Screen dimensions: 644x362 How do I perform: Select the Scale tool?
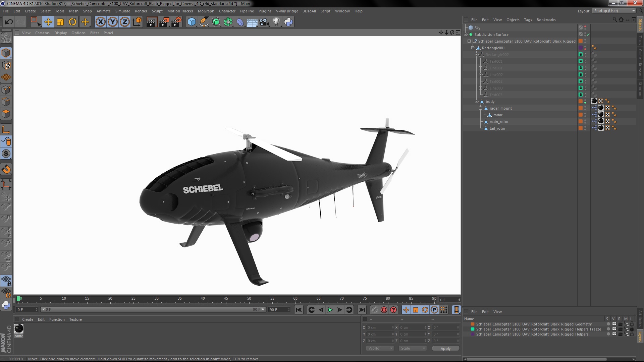[60, 22]
